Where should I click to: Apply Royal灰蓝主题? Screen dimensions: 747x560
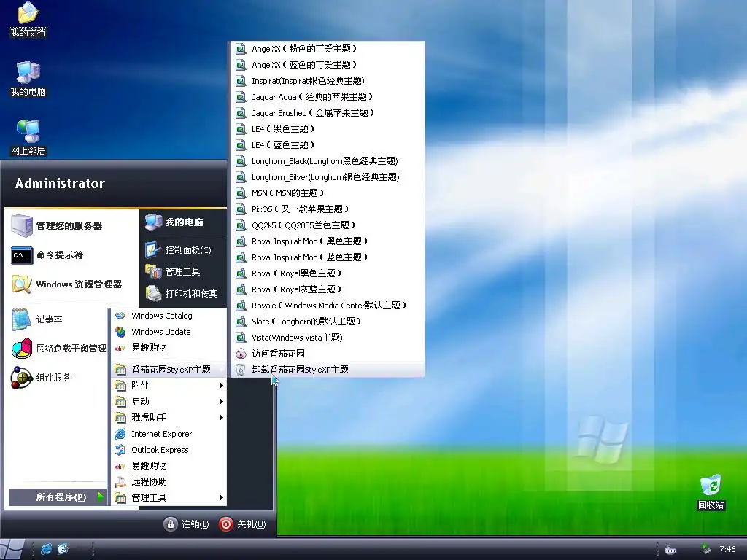click(x=328, y=289)
